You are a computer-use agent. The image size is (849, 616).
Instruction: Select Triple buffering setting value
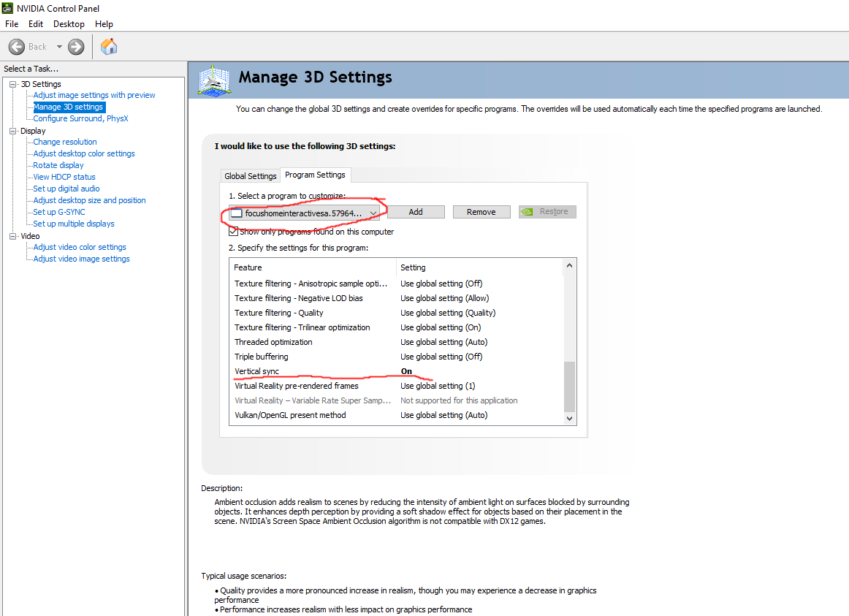tap(441, 357)
